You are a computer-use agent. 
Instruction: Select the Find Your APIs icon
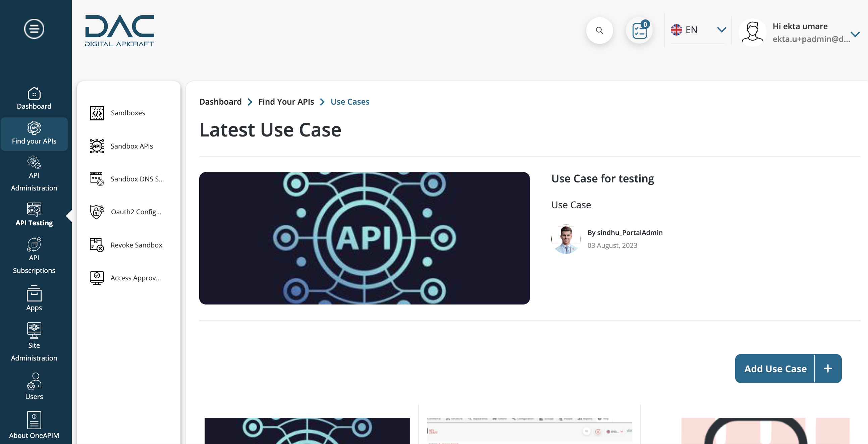[x=34, y=127]
